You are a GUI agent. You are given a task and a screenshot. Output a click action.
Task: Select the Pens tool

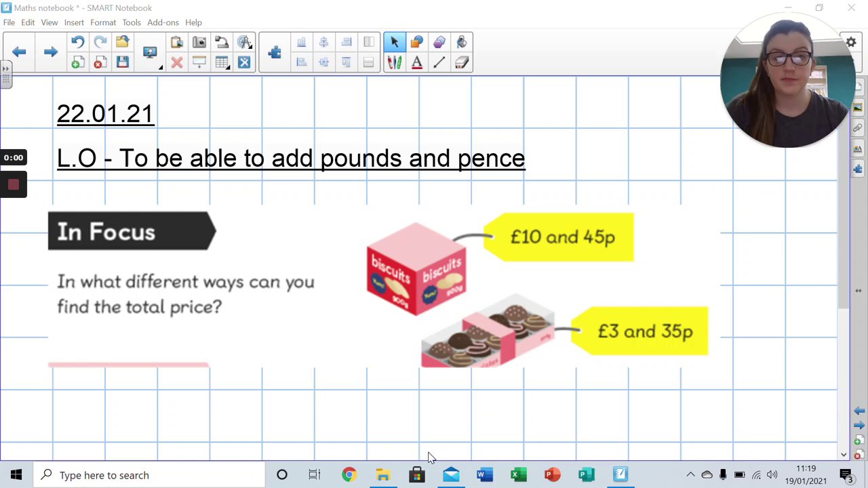(394, 62)
